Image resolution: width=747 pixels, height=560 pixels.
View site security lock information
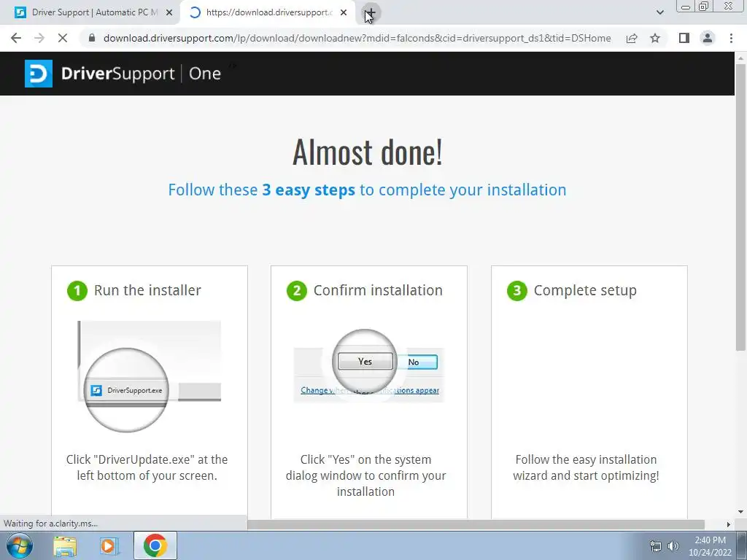click(92, 38)
